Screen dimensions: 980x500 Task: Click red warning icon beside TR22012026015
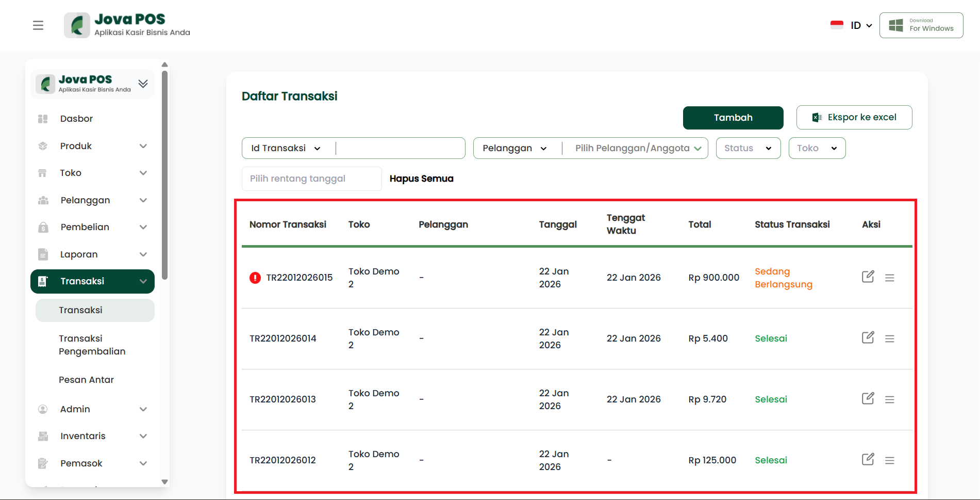tap(255, 278)
